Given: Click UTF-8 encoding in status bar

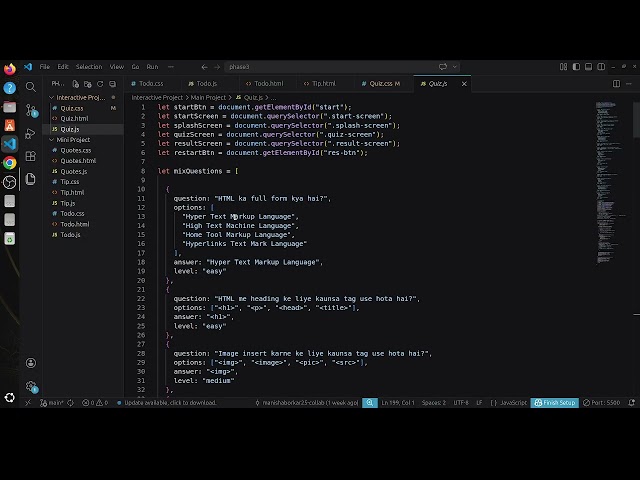Looking at the screenshot, I should point(461,402).
